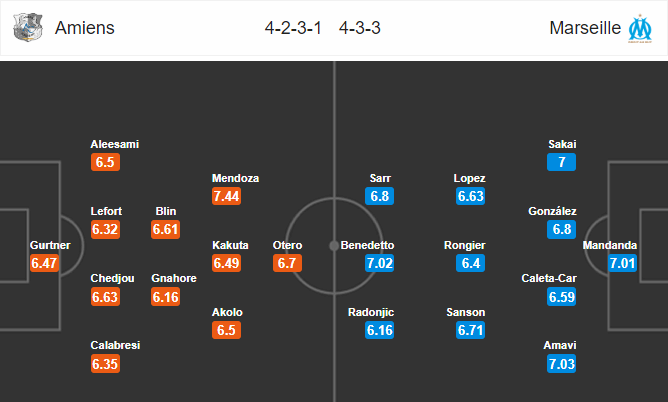Open player Kakuta's name

[230, 245]
